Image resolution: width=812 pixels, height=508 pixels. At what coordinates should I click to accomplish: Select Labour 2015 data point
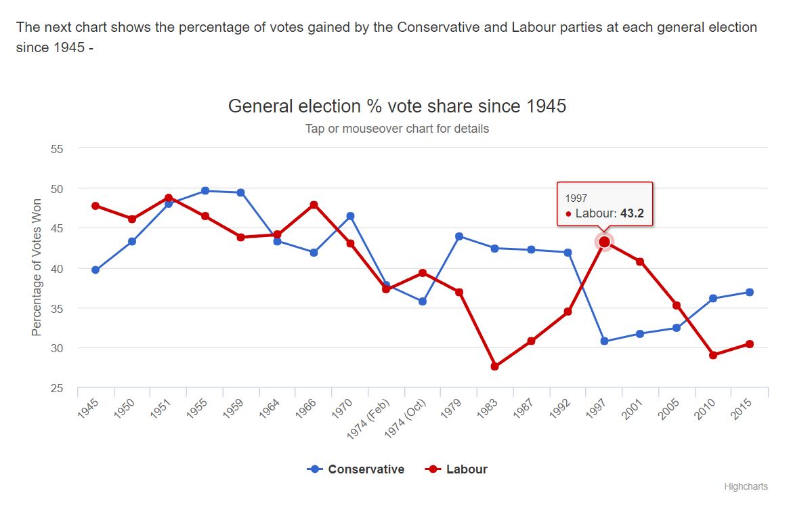pos(750,344)
